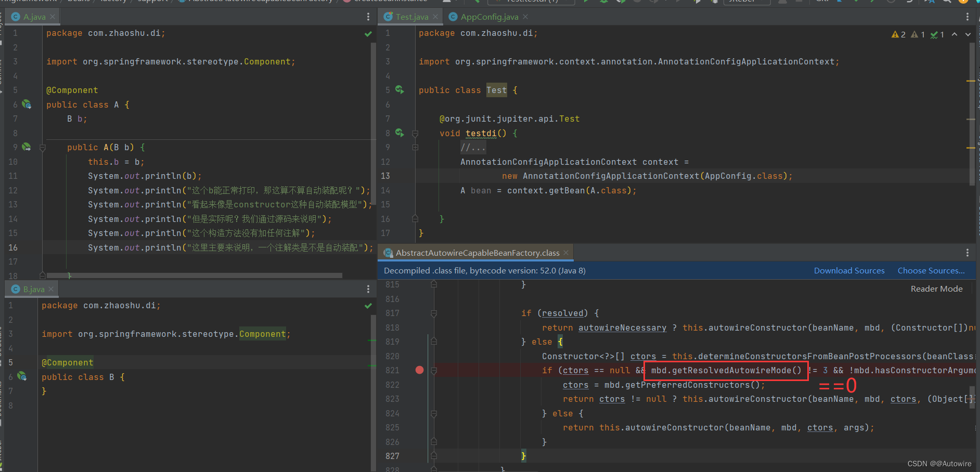Expand the folded comment at line 9 in Test.java
The width and height of the screenshot is (980, 472).
[x=415, y=148]
